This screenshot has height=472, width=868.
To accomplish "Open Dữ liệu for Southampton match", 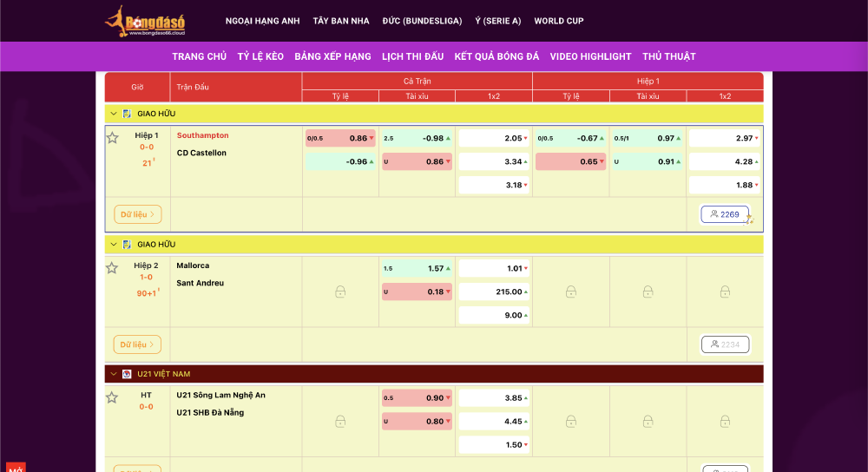I will (x=138, y=214).
